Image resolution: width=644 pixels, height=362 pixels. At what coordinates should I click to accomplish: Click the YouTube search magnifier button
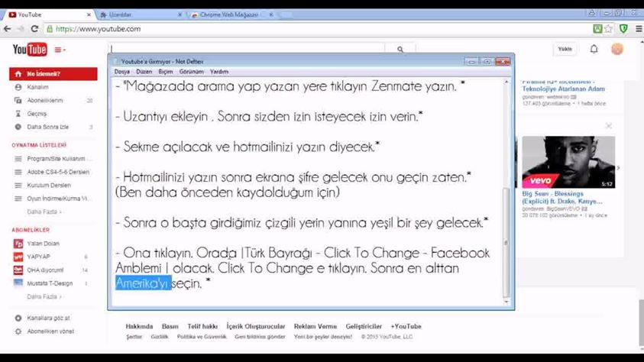[x=400, y=49]
